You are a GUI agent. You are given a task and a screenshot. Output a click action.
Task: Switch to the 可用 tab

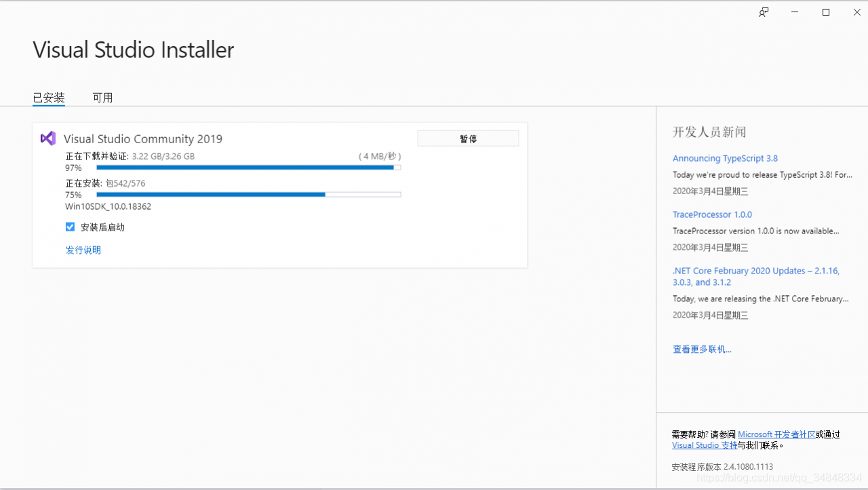[102, 98]
